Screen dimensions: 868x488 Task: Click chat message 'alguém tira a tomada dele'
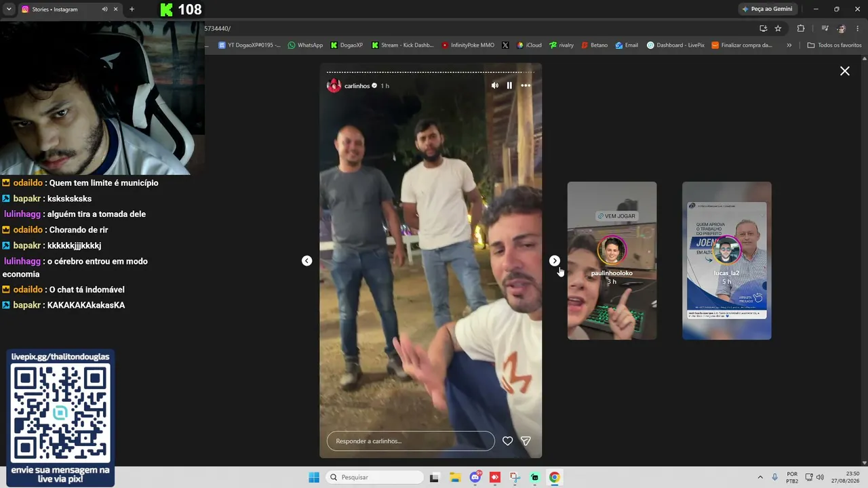pyautogui.click(x=96, y=214)
